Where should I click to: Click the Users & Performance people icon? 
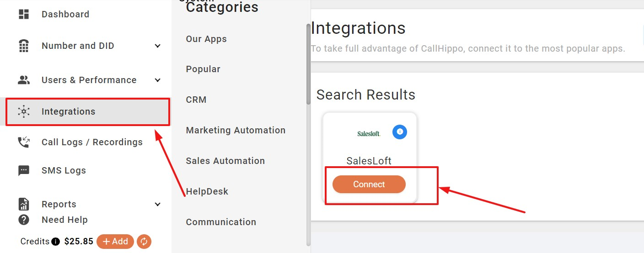[24, 80]
